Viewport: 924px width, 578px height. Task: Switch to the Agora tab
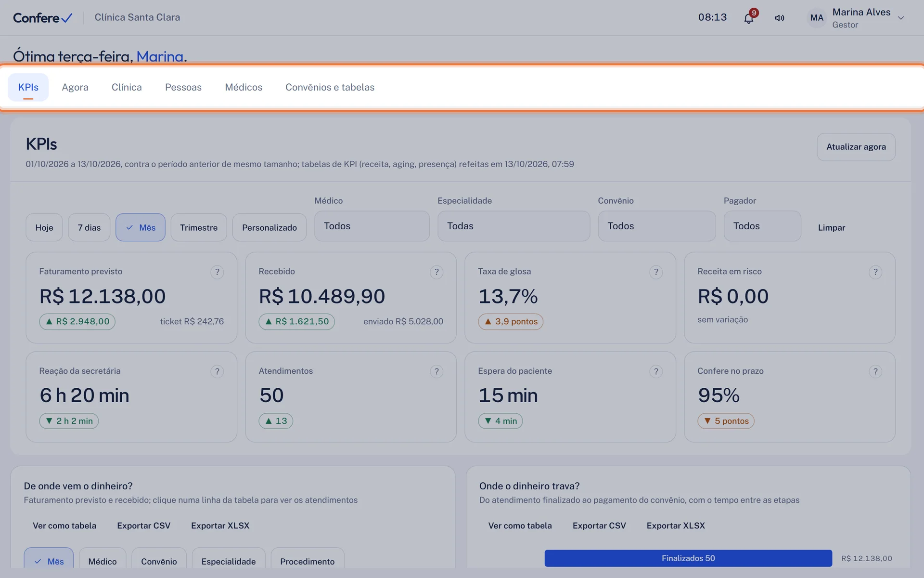pos(75,87)
